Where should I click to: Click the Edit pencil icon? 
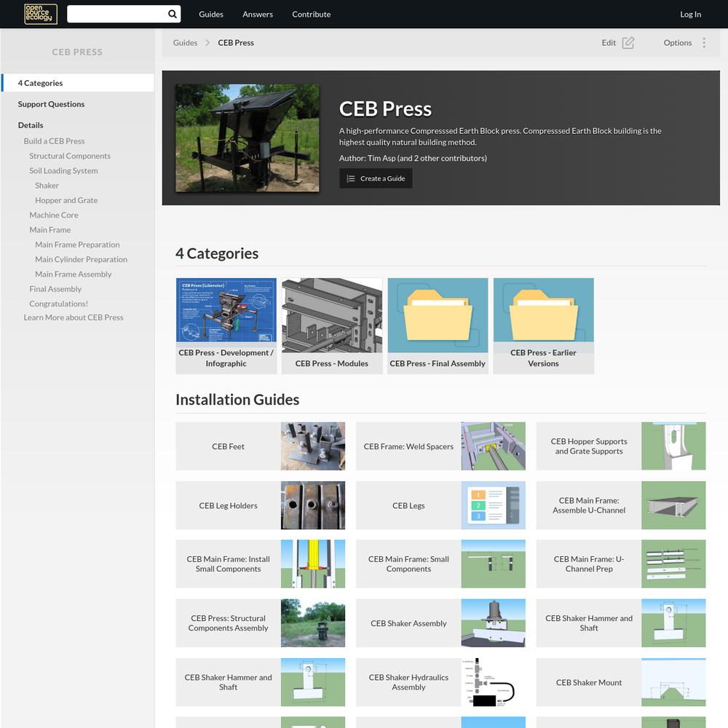coord(628,43)
